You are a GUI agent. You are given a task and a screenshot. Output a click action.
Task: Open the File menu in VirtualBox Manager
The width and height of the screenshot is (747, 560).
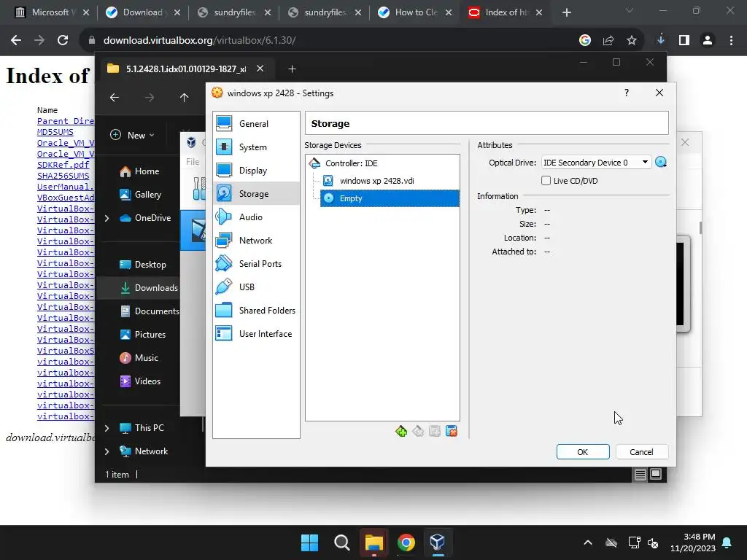(193, 162)
